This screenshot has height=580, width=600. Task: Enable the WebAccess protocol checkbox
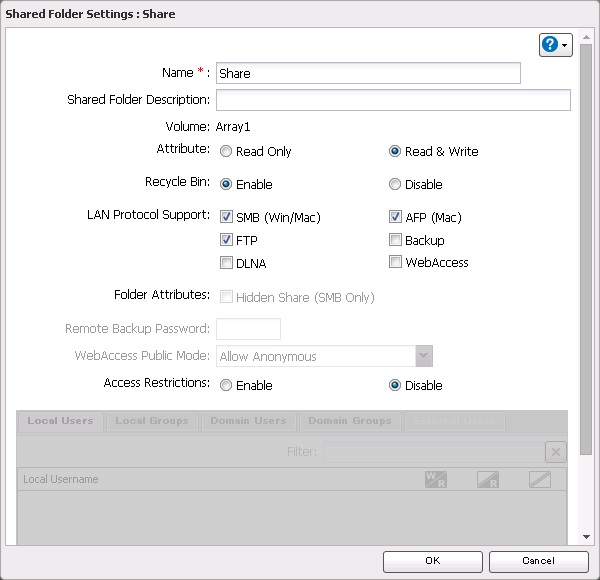click(x=395, y=263)
